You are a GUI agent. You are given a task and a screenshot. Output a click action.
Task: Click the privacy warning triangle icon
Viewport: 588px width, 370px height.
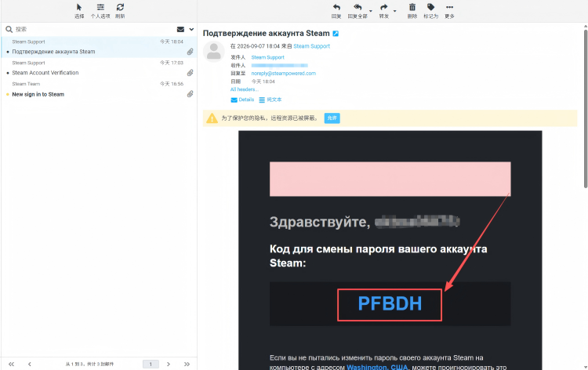click(x=212, y=118)
